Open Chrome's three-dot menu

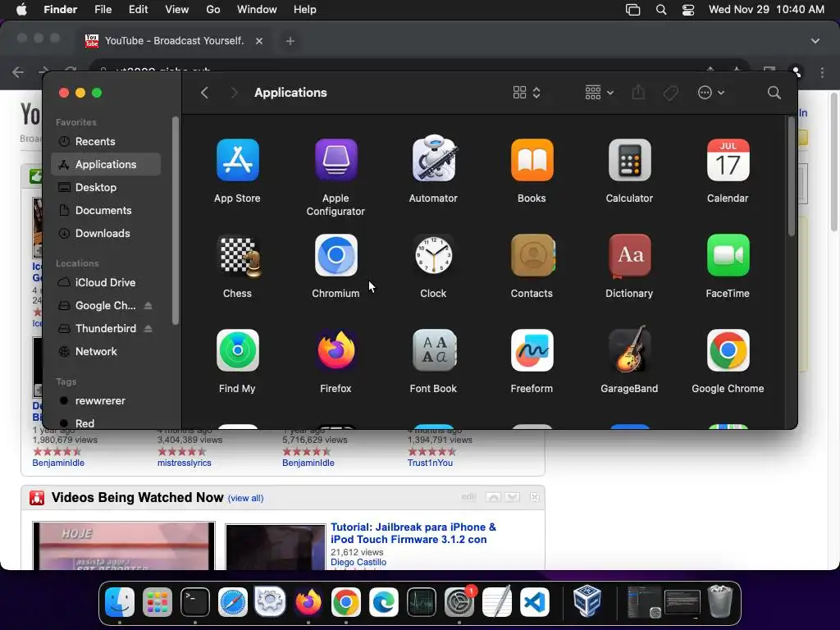pos(822,72)
